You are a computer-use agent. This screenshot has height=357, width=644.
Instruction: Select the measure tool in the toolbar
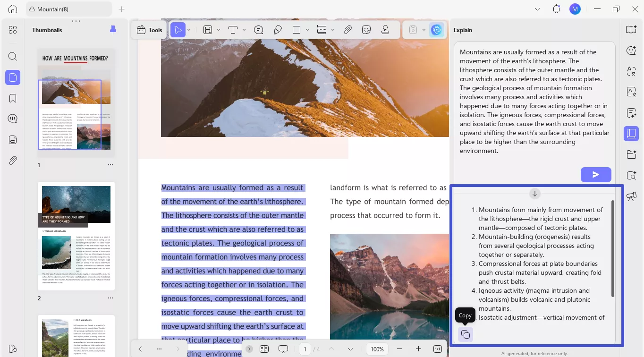coord(322,29)
